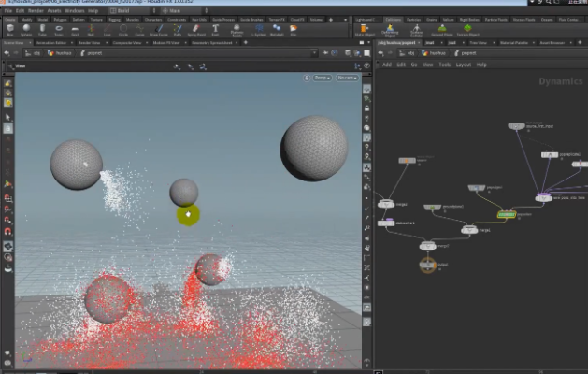Open the Persp viewport dropdown
This screenshot has width=588, height=374.
322,78
